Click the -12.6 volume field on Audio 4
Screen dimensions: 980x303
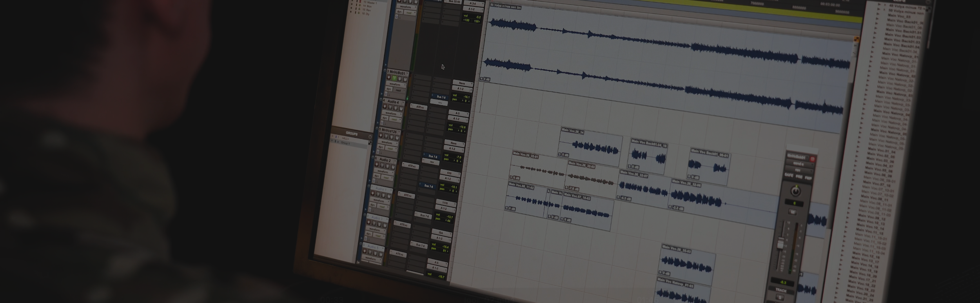457,125
